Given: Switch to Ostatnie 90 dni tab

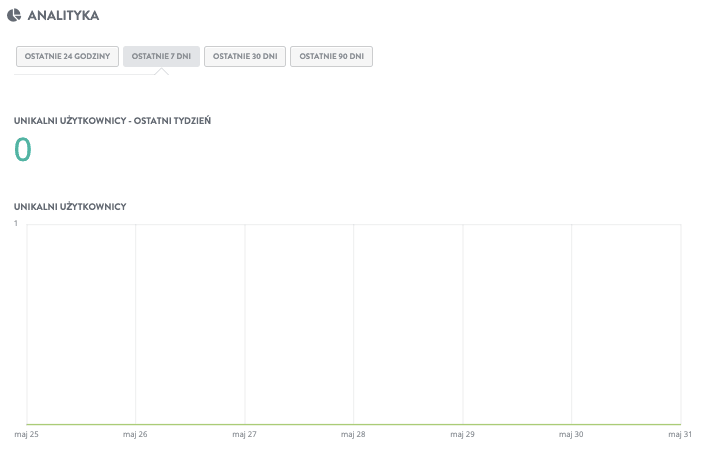Looking at the screenshot, I should pos(331,56).
